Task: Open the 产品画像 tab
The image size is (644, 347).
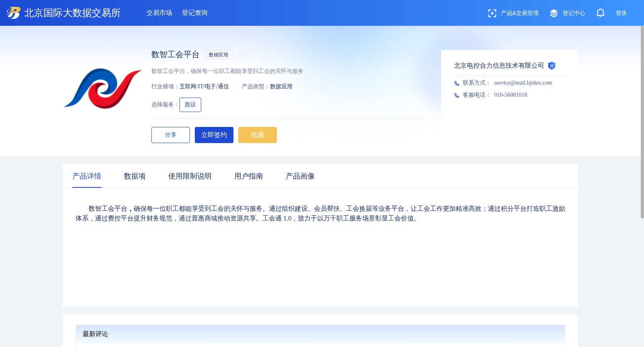Action: [x=300, y=176]
